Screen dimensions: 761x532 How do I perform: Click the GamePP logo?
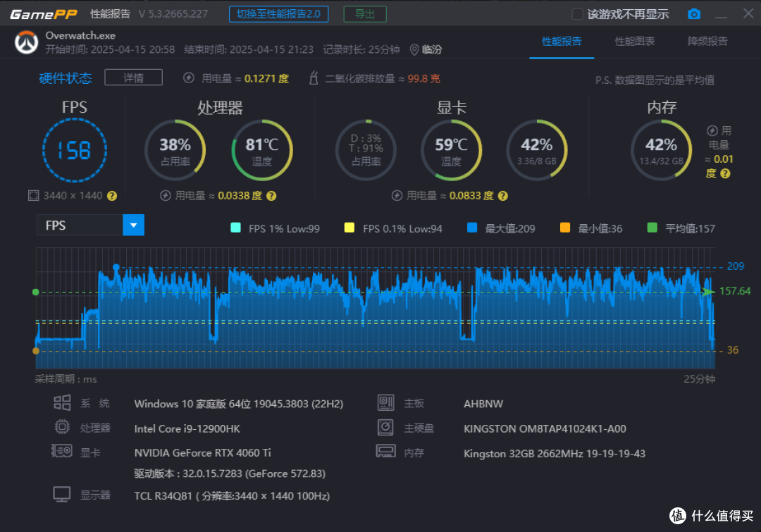tap(43, 14)
